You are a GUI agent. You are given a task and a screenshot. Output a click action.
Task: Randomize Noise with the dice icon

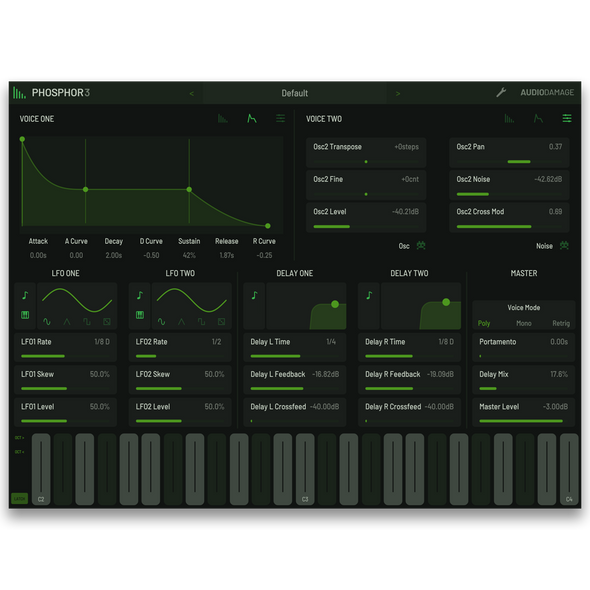point(564,246)
